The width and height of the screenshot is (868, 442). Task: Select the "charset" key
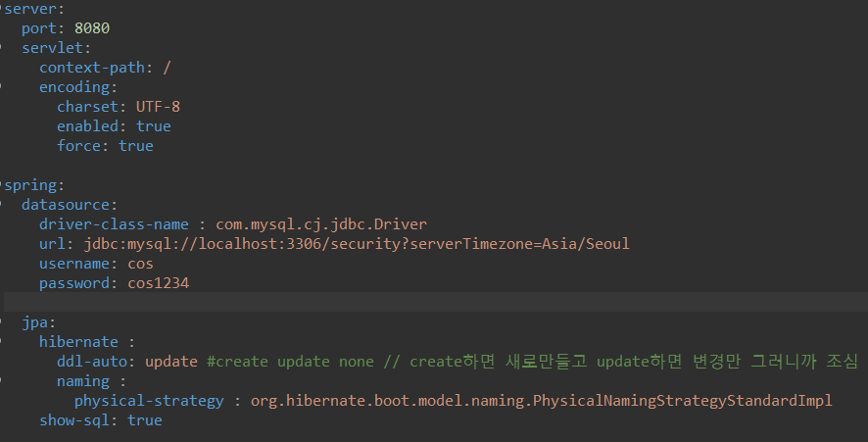coord(87,107)
